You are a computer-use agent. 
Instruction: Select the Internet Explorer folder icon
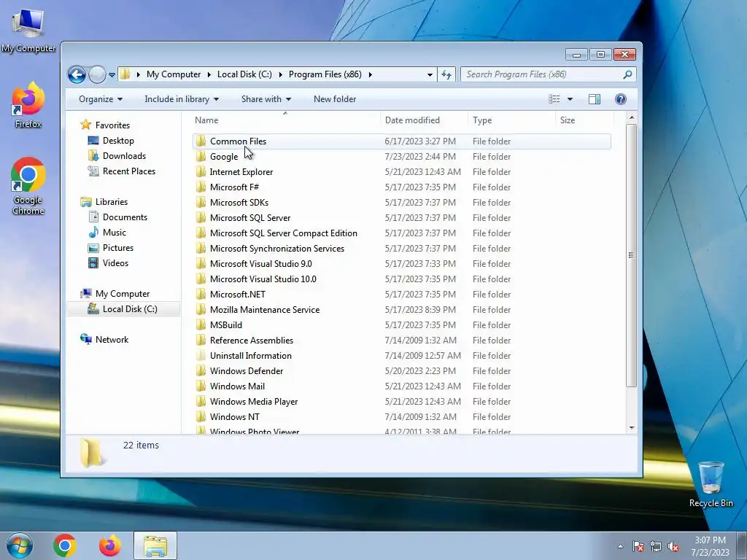[x=201, y=171]
